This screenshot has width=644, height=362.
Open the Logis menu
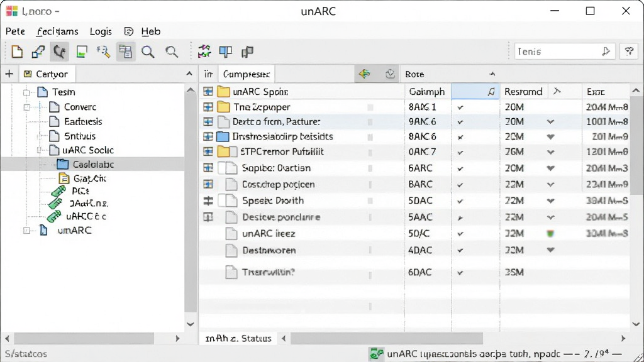[x=101, y=31]
